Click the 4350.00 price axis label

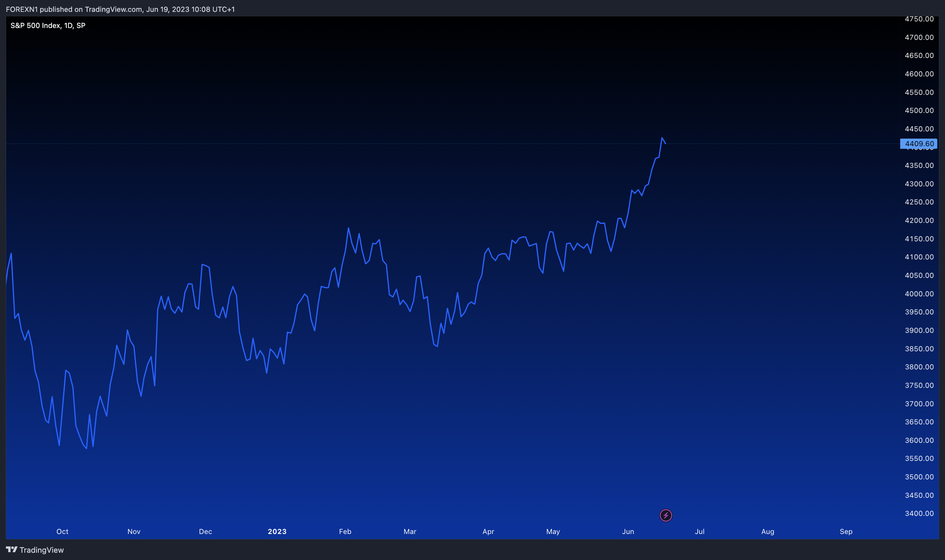(919, 166)
